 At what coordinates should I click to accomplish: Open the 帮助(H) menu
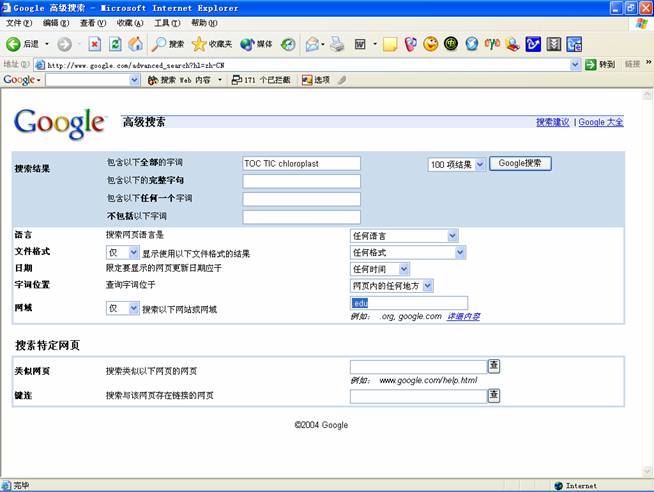pyautogui.click(x=204, y=23)
